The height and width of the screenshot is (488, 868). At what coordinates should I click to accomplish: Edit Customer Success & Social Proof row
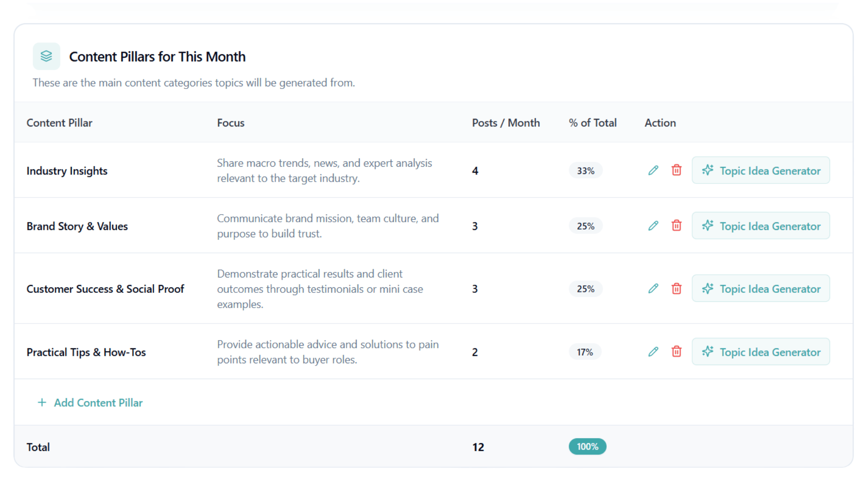653,289
